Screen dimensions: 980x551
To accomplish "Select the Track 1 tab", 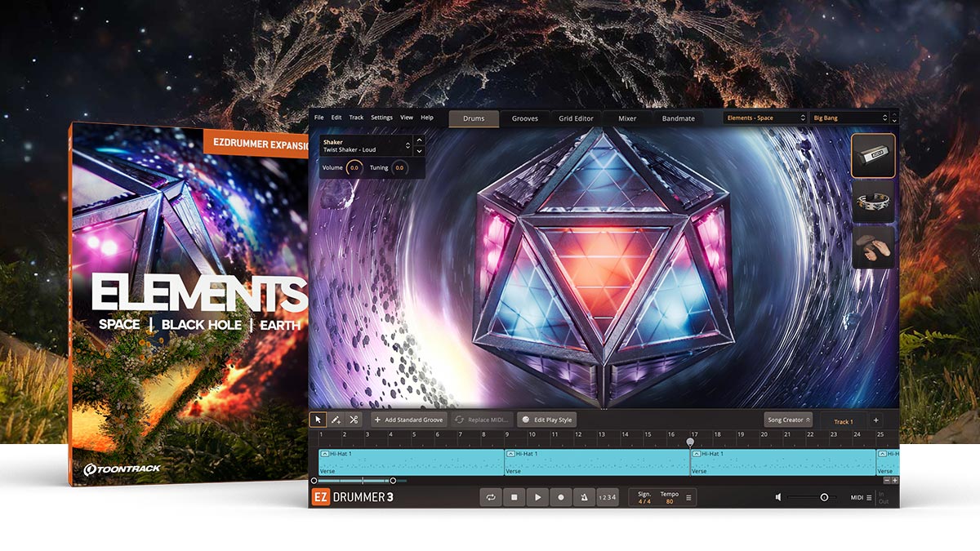I will point(843,421).
